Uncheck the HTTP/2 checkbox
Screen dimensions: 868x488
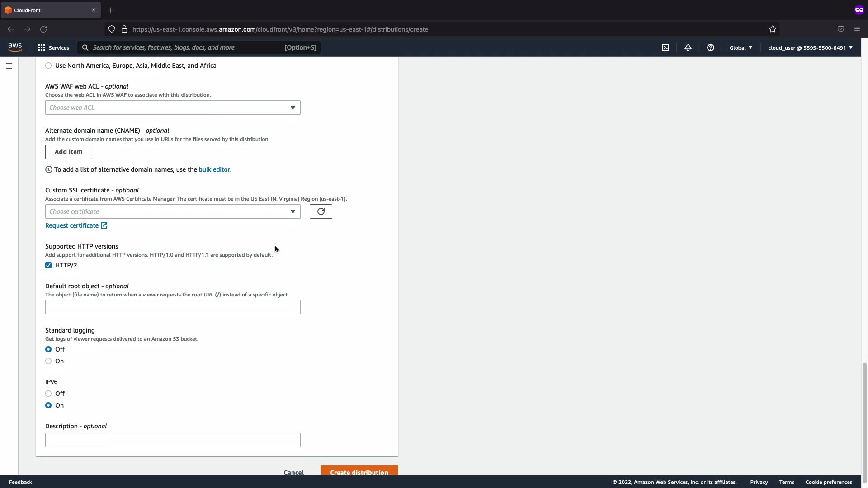[x=48, y=265]
